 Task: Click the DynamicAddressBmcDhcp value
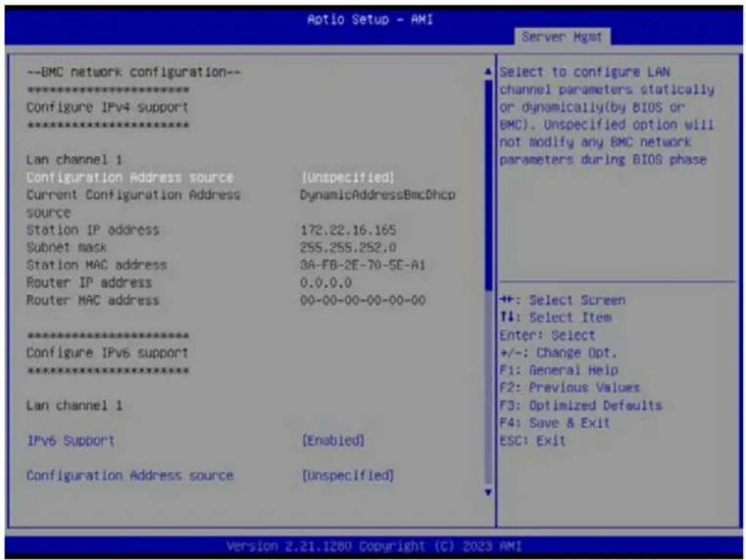click(378, 195)
